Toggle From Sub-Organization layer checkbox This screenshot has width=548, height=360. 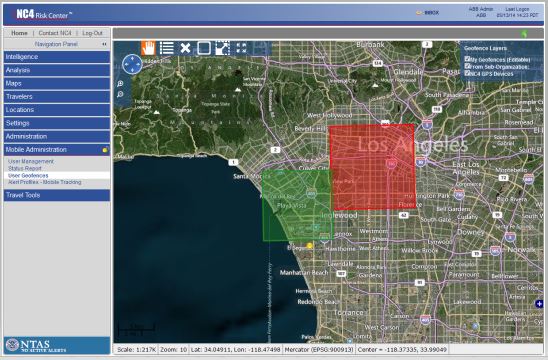point(467,66)
